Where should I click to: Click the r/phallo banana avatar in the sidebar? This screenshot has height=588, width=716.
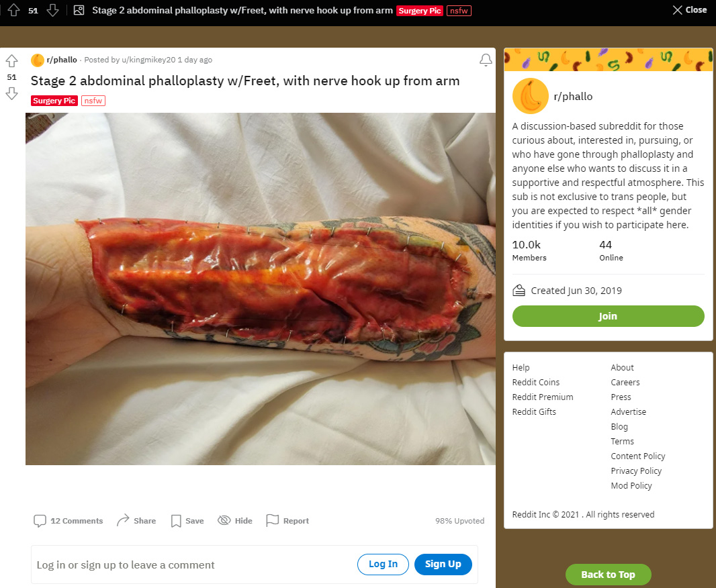click(530, 96)
